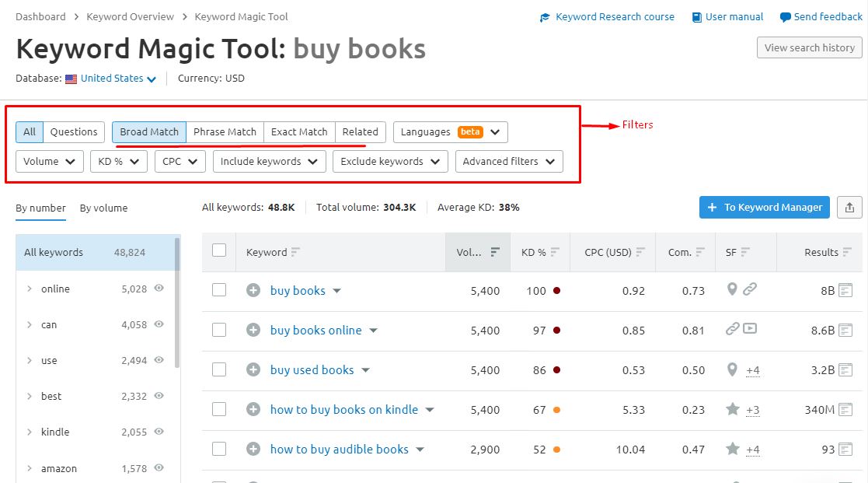Expand the 'kindle' keyword group
868x483 pixels.
click(30, 432)
